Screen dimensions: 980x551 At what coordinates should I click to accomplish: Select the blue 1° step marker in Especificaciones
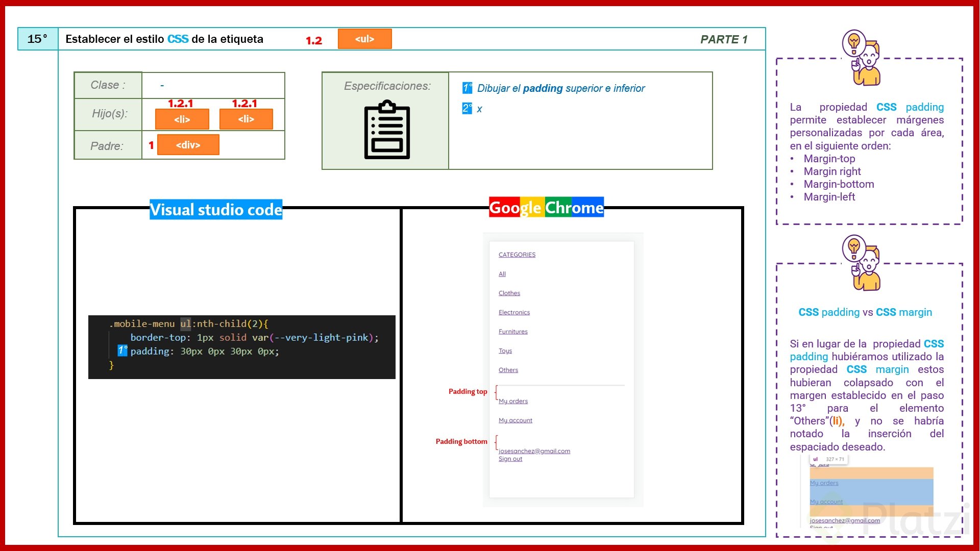tap(467, 88)
